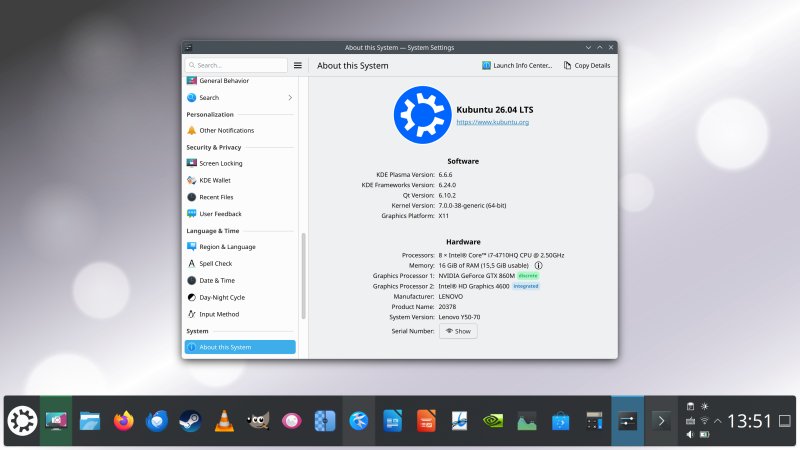Open Region & Language settings

click(x=240, y=247)
